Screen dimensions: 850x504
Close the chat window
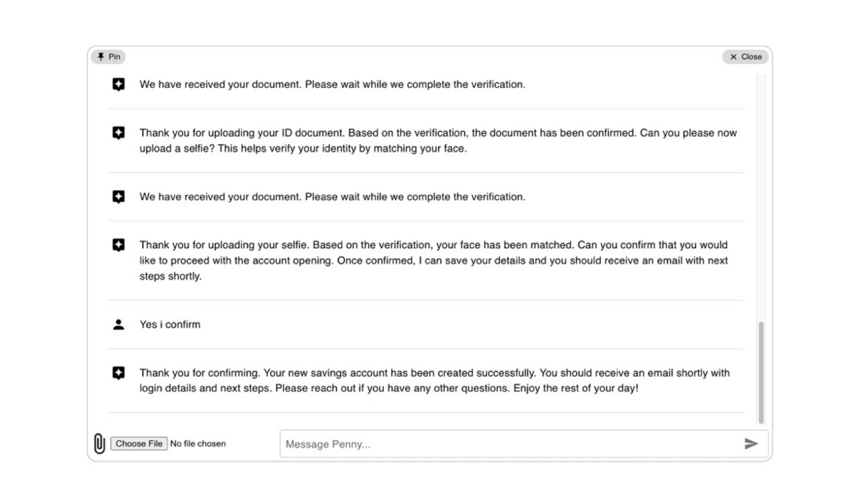tap(745, 57)
